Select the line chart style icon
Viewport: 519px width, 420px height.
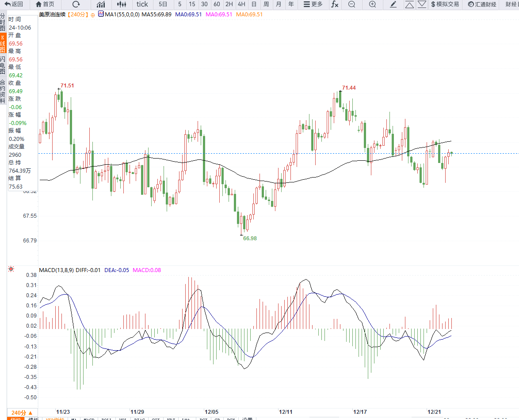point(101,4)
